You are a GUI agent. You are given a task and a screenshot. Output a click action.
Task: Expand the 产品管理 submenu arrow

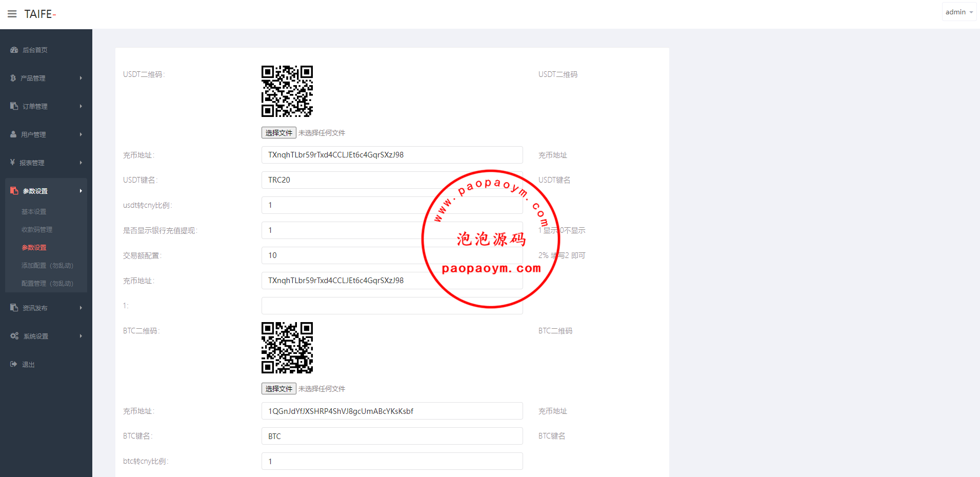[81, 78]
